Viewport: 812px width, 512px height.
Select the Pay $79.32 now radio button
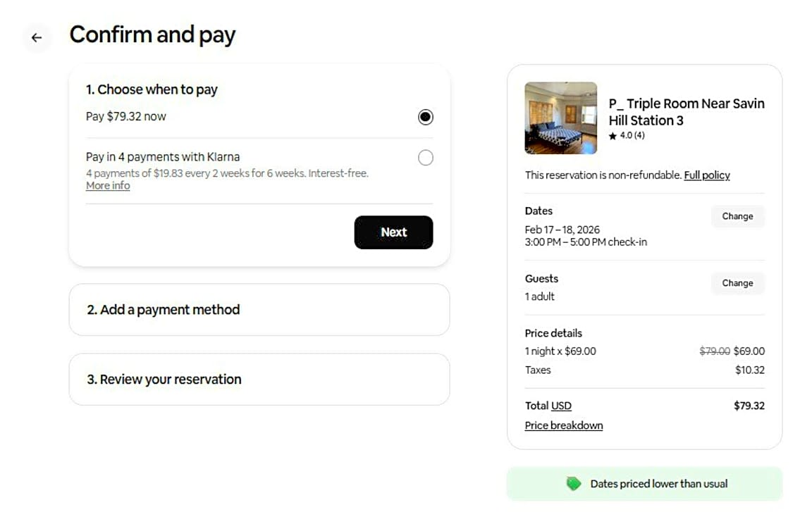pos(425,117)
